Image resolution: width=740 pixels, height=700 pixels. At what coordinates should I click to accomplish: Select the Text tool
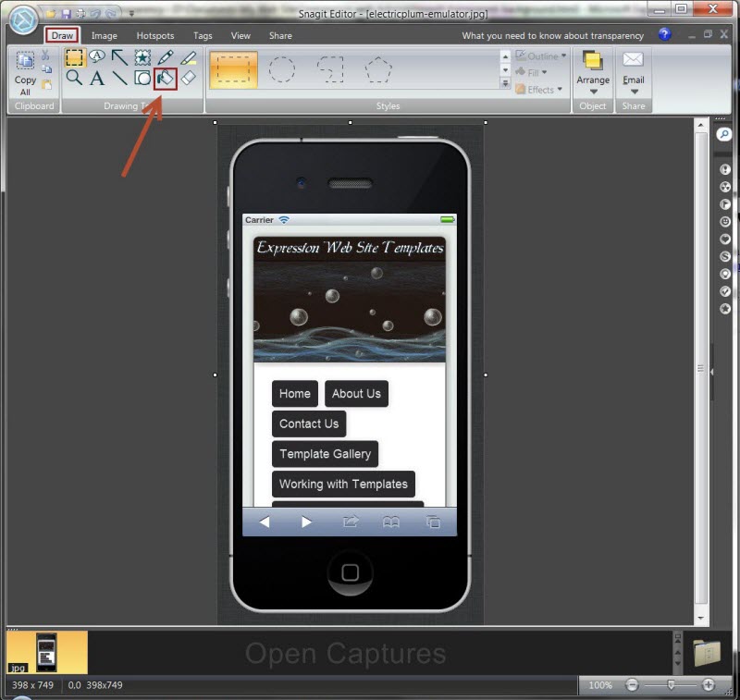pos(97,78)
